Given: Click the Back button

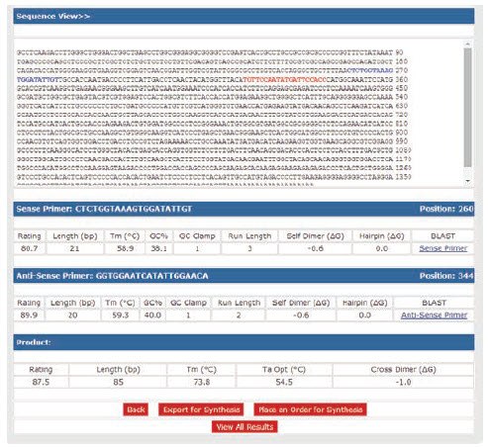Looking at the screenshot, I should click(x=136, y=409).
